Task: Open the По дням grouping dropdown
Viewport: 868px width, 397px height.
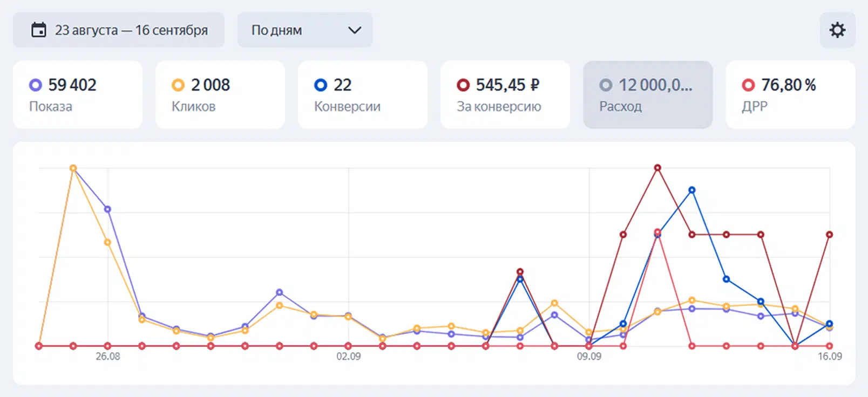Action: point(305,30)
